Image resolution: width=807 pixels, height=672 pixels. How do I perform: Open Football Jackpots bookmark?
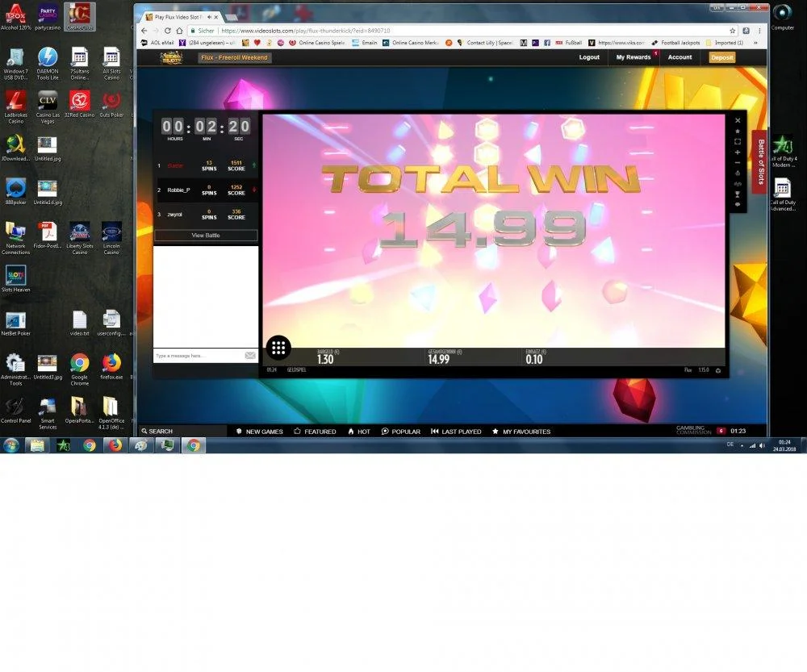(x=675, y=43)
